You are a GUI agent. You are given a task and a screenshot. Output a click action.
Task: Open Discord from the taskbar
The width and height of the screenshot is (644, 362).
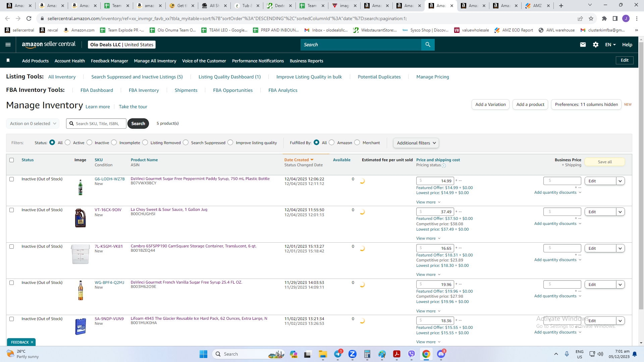tap(441, 354)
